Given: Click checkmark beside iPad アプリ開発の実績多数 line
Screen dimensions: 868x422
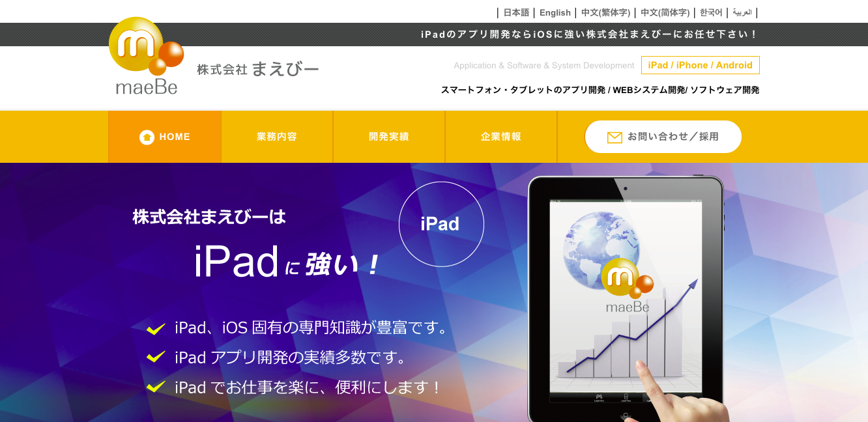Looking at the screenshot, I should click(156, 358).
